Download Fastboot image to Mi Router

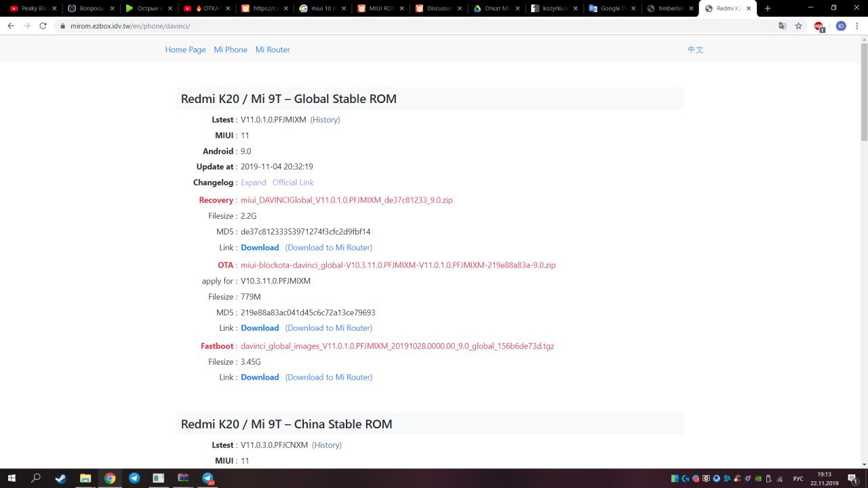(329, 377)
